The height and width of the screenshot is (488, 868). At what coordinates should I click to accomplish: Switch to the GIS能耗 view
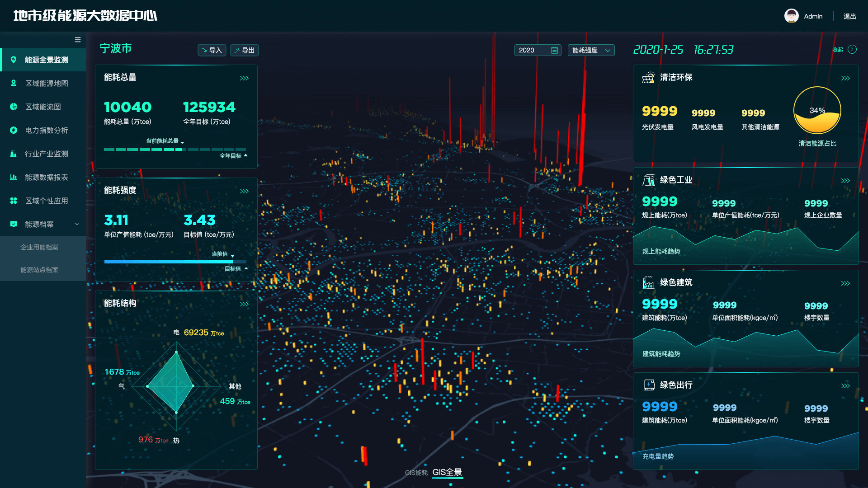pyautogui.click(x=416, y=473)
